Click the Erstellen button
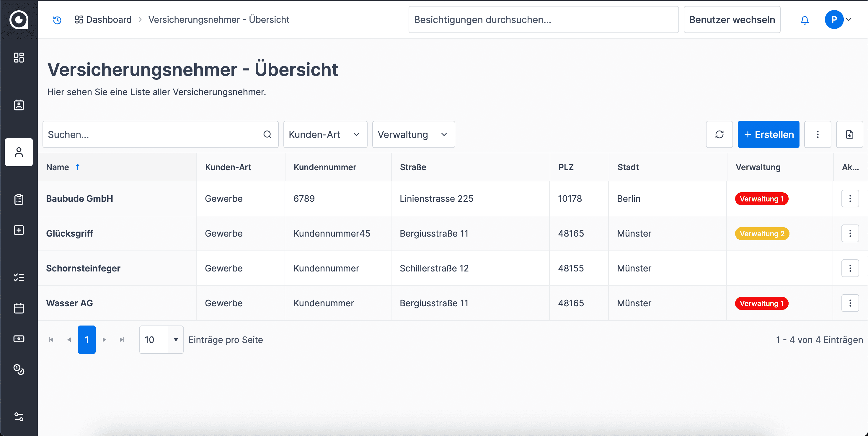 point(768,134)
